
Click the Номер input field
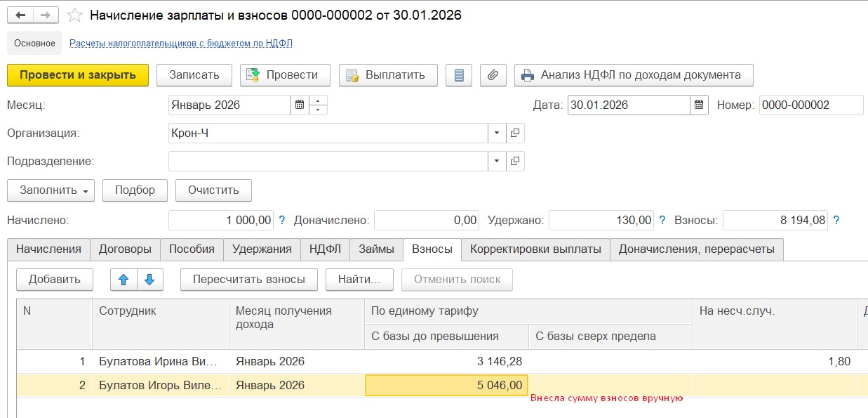[x=810, y=105]
